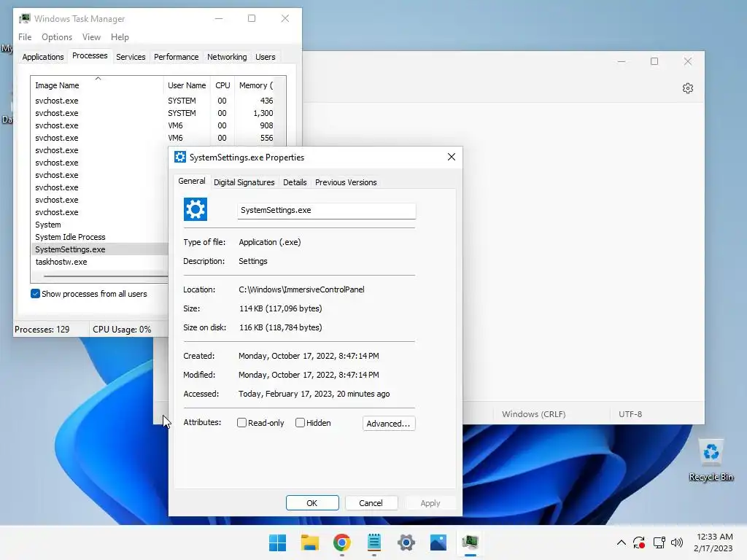Open taskbar clock showing 12:33 AM

(x=713, y=542)
